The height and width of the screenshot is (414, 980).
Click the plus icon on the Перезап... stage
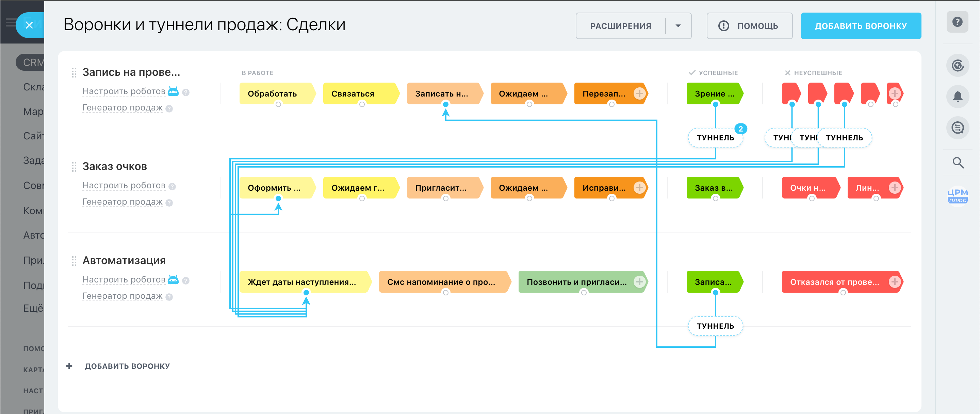(639, 93)
